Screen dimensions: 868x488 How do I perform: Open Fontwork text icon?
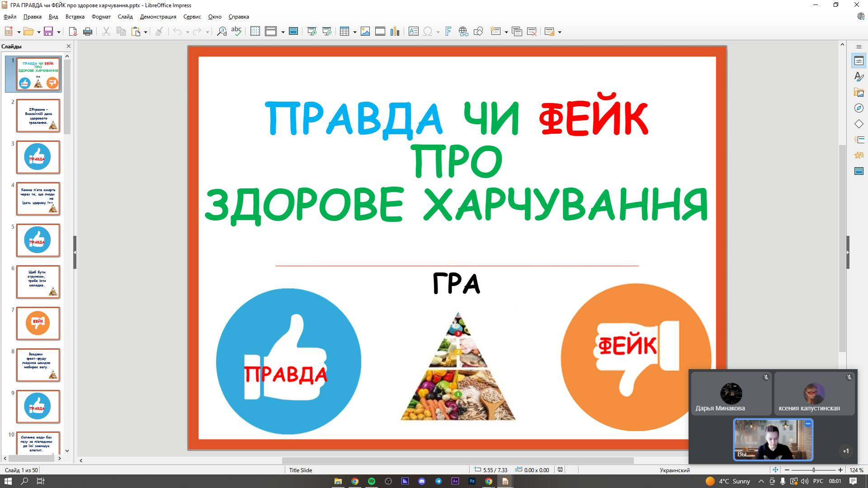(x=448, y=32)
